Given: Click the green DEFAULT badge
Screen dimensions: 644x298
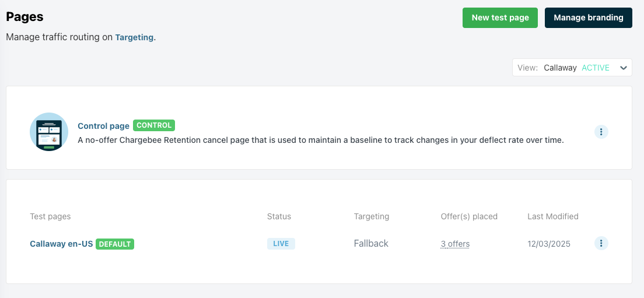Looking at the screenshot, I should 115,244.
